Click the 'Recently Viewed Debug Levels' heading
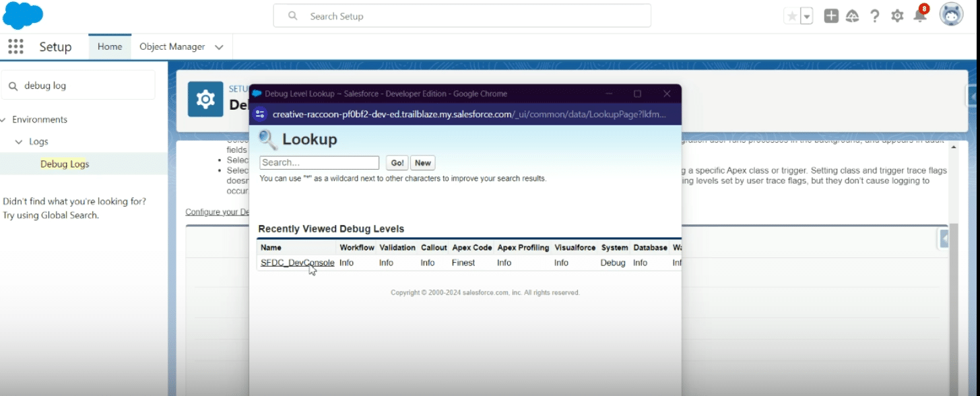The image size is (980, 396). (x=331, y=229)
